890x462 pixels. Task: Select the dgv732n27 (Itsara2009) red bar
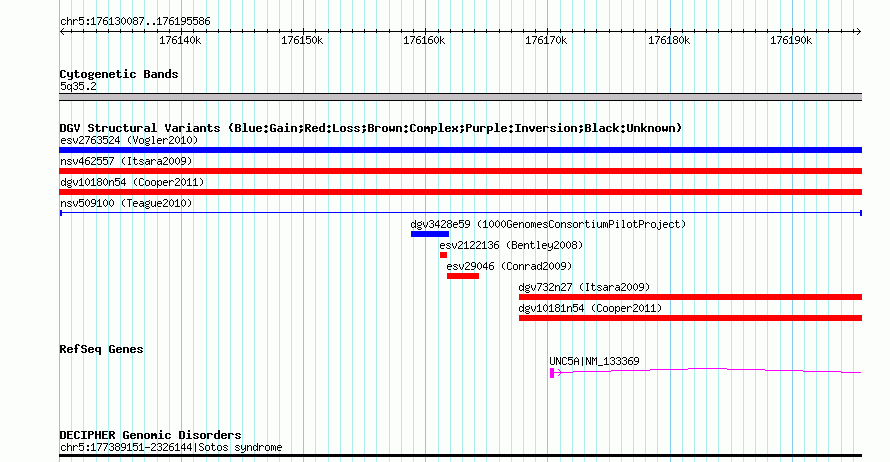[x=690, y=297]
